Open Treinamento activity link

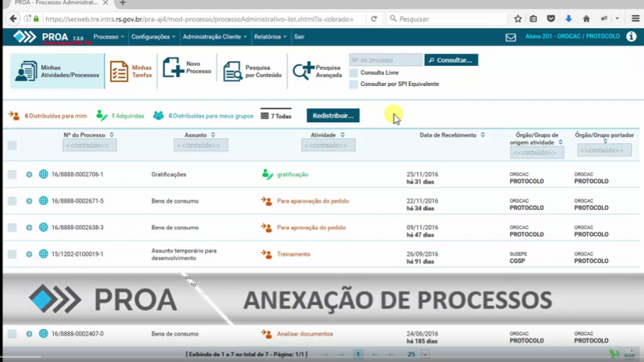pyautogui.click(x=294, y=254)
